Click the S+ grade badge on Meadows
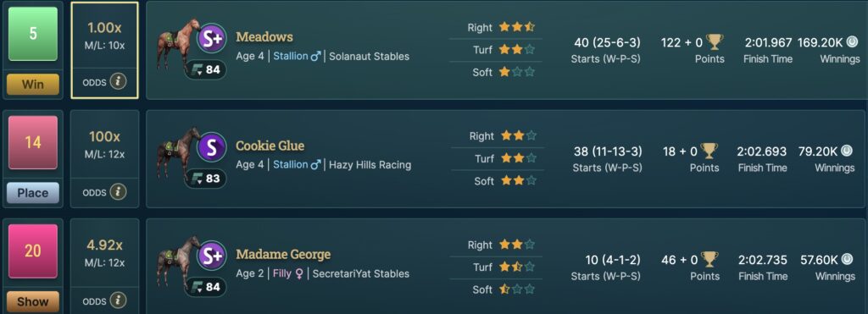Screen dimensions: 868x314 (213, 38)
